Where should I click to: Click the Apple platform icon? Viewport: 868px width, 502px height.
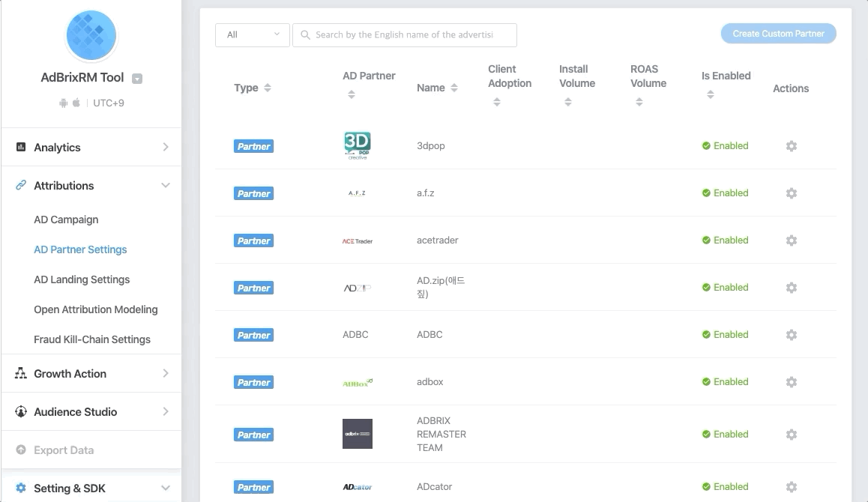coord(76,103)
